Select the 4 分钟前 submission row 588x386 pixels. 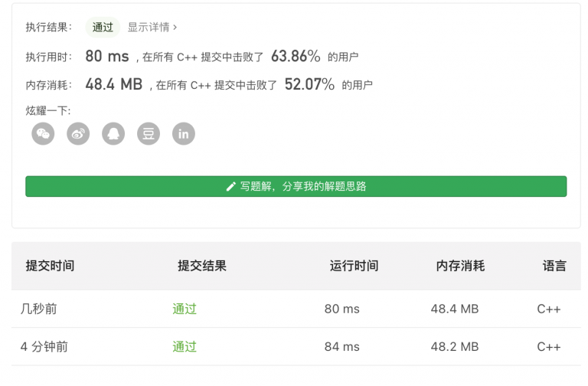(x=44, y=347)
